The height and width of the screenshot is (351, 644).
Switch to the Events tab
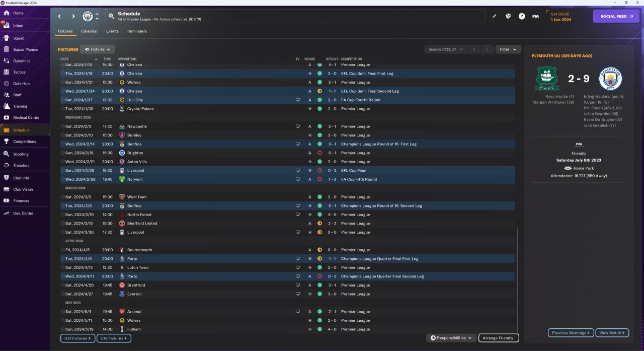click(113, 31)
